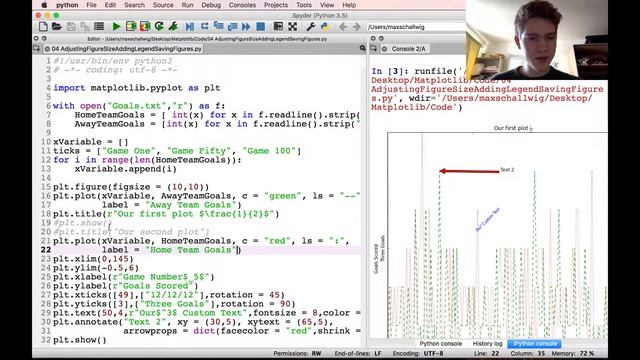Click the Column: 35 status entry

pos(527,353)
